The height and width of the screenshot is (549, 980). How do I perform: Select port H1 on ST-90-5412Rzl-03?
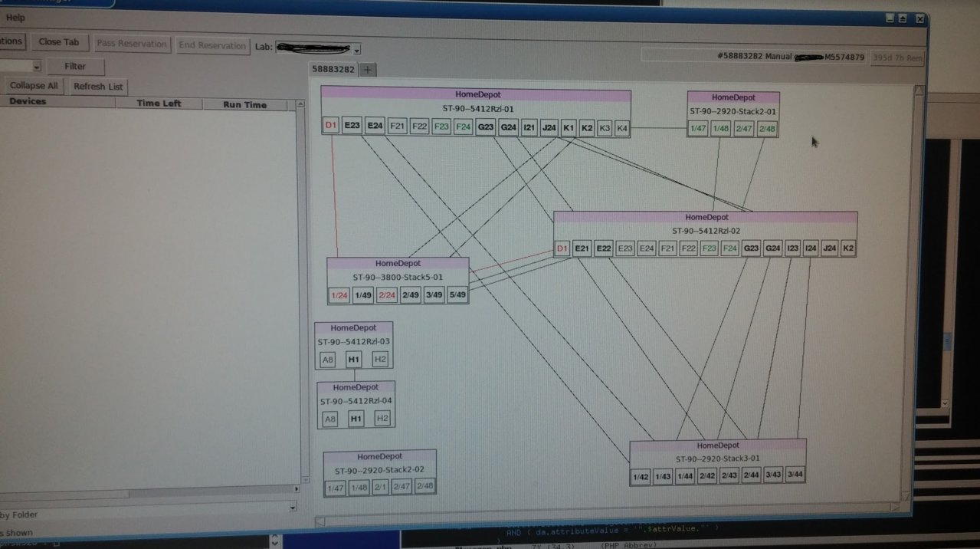[353, 359]
